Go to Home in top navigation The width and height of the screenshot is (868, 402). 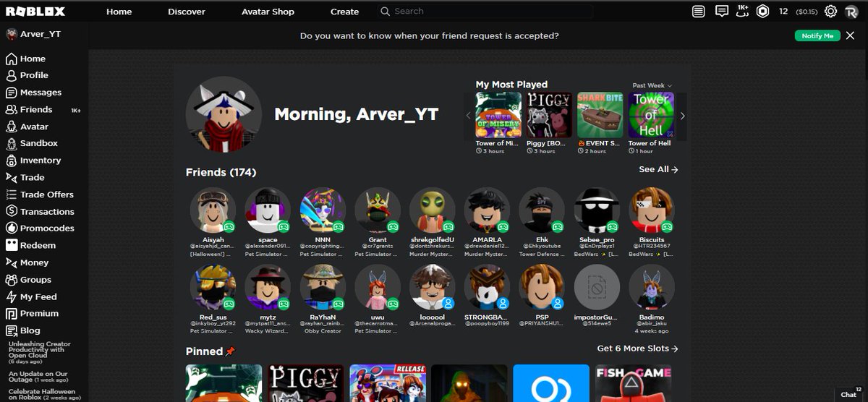[119, 12]
